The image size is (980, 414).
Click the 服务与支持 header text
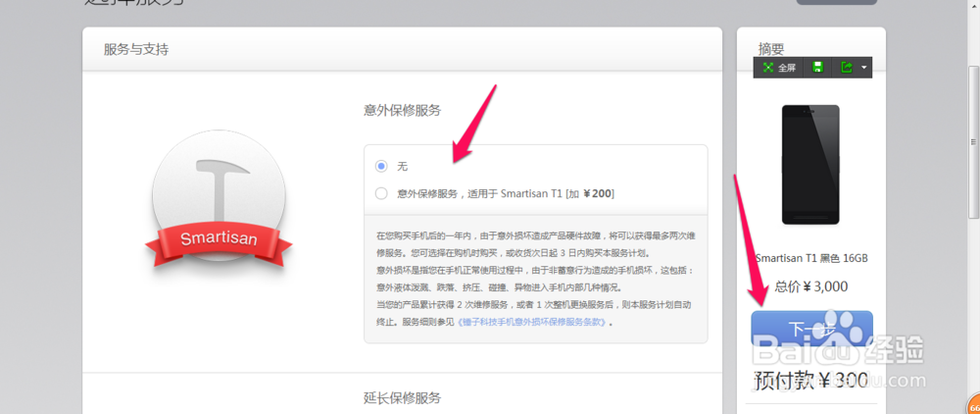pyautogui.click(x=135, y=49)
